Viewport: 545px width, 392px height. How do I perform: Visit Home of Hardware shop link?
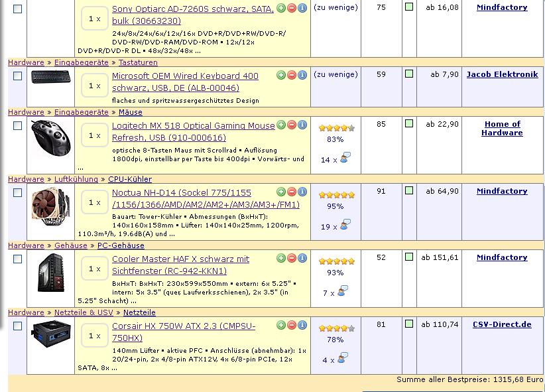click(503, 129)
